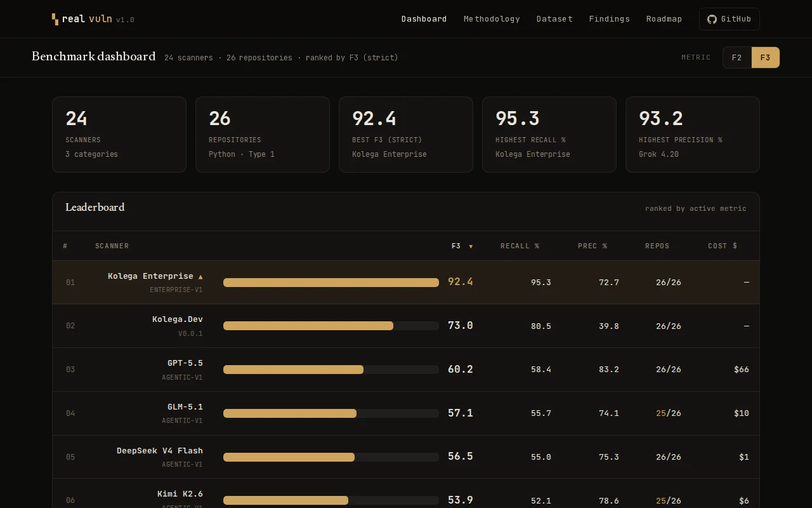Click the 80.5 recall for Kolega.Dev

click(541, 326)
